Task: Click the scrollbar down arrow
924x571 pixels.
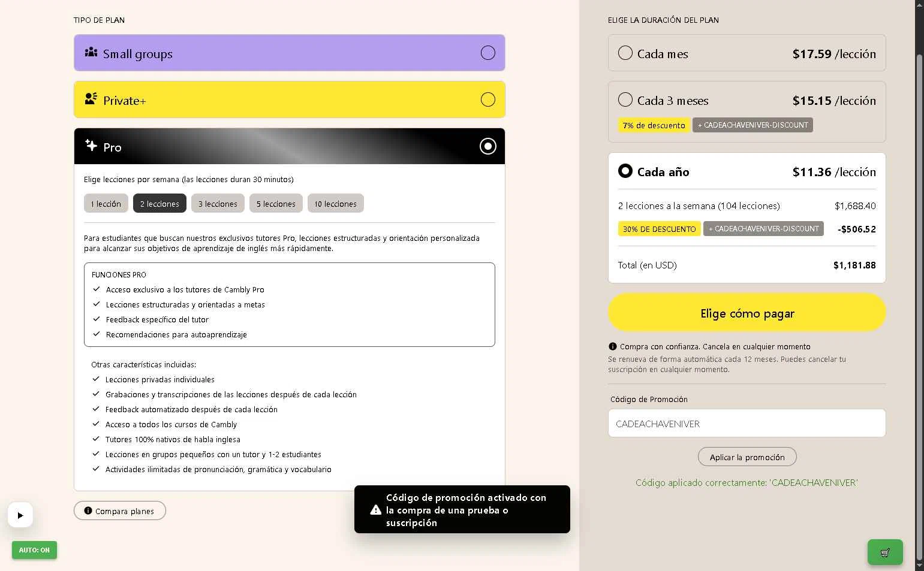Action: (x=919, y=566)
